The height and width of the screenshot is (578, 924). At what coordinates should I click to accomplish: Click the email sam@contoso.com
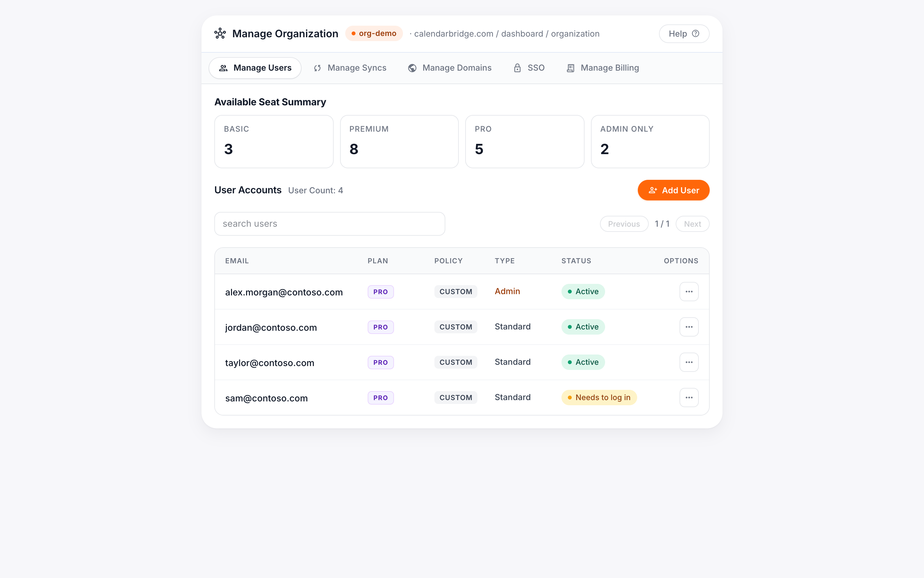(266, 398)
